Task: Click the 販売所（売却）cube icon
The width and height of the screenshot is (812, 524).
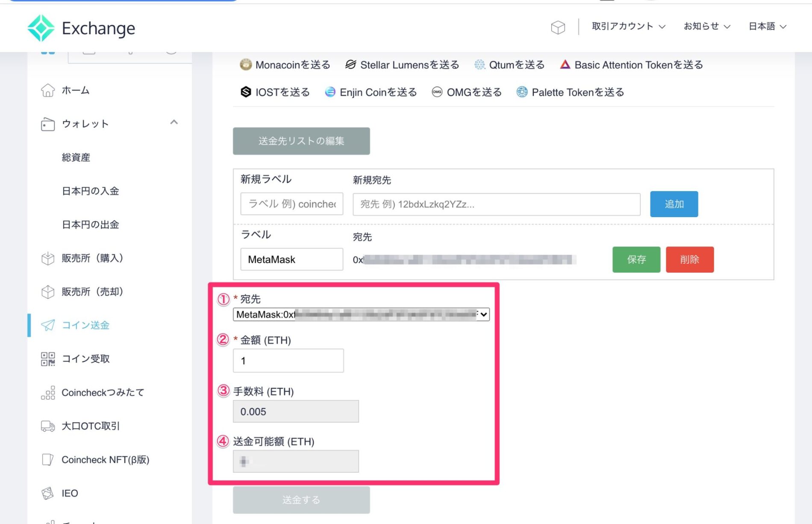Action: tap(48, 292)
